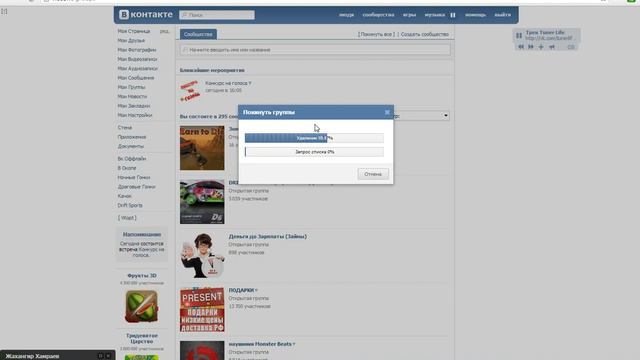Open the Фрукты 3D app icon
The height and width of the screenshot is (360, 640).
click(141, 306)
